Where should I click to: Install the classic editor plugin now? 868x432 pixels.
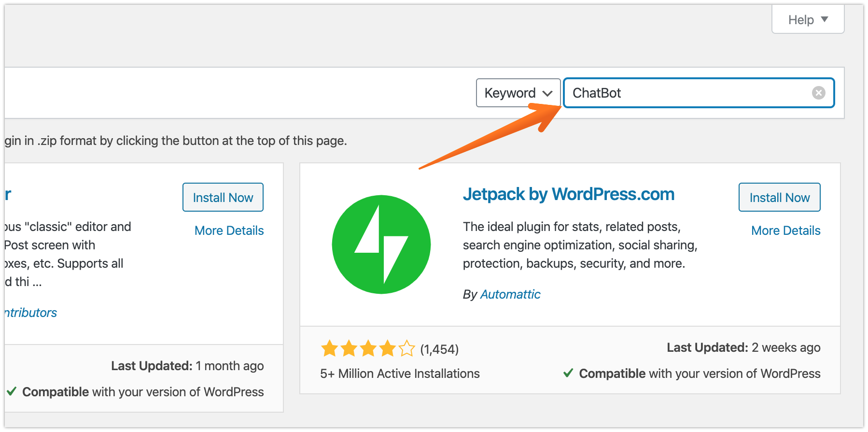pyautogui.click(x=223, y=197)
